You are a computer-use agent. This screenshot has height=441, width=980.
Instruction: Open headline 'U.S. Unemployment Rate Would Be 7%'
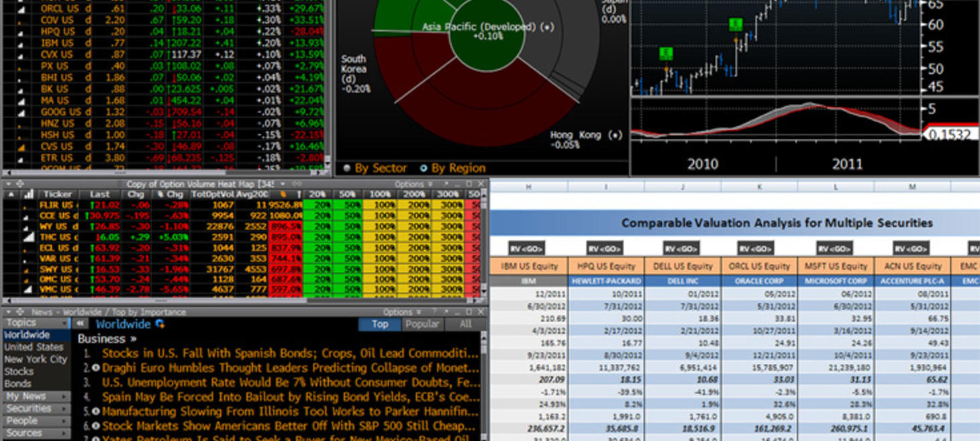pyautogui.click(x=291, y=383)
